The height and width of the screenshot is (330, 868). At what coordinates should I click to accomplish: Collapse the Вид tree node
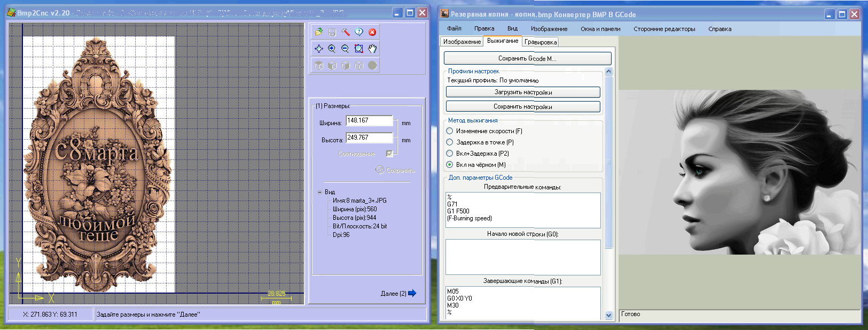(x=319, y=192)
